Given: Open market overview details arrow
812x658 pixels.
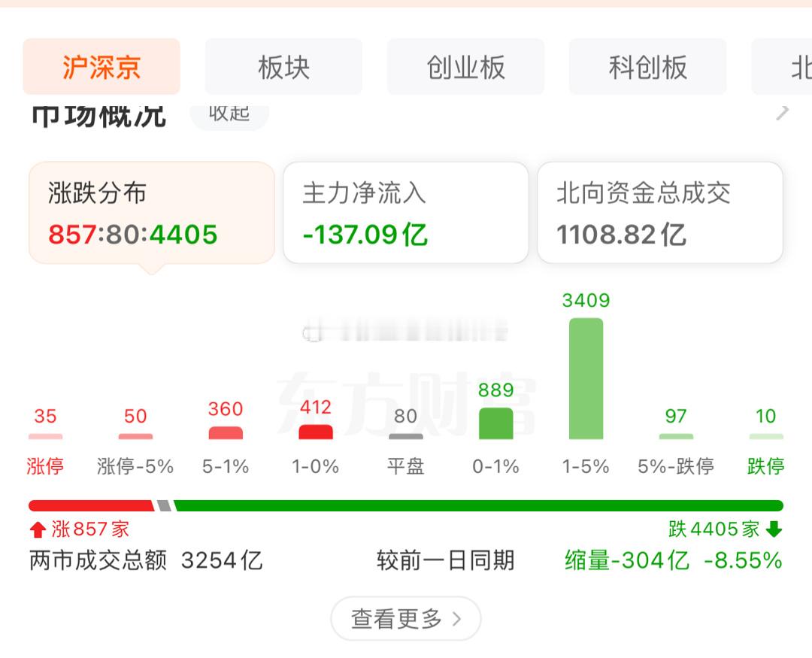Looking at the screenshot, I should tap(783, 113).
